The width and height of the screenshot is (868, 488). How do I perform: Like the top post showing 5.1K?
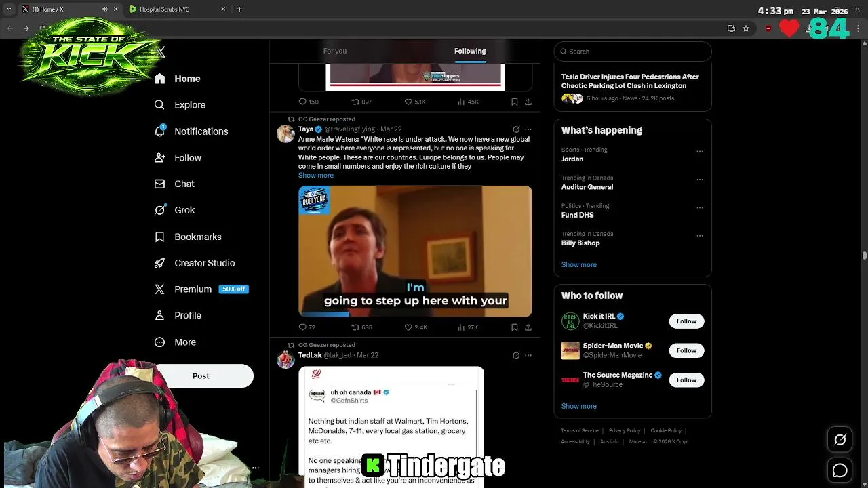pos(415,102)
